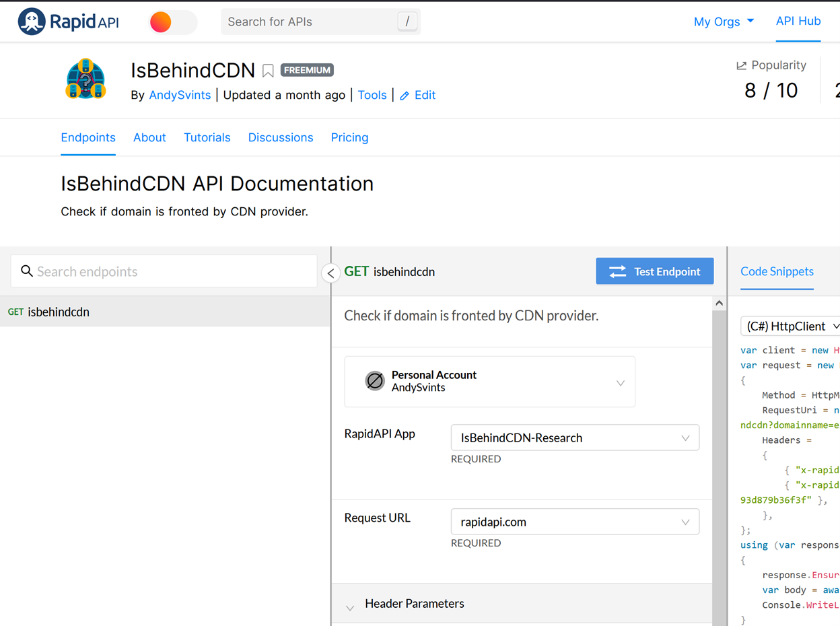Click the Edit pencil link

point(418,95)
